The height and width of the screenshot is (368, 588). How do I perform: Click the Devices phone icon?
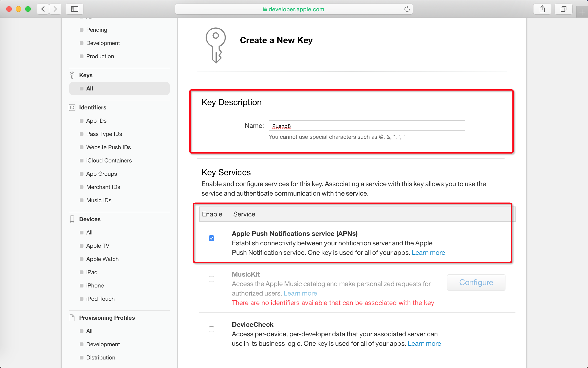[x=72, y=219]
